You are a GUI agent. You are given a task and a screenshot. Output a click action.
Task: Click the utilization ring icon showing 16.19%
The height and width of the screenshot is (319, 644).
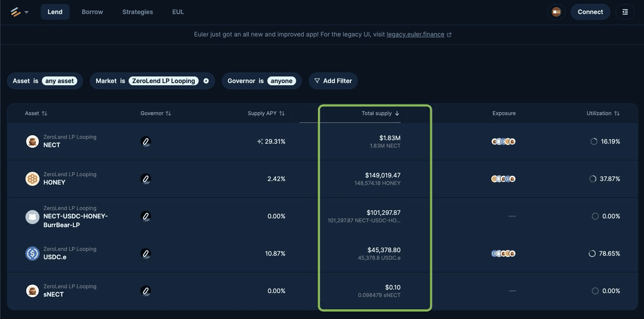pyautogui.click(x=594, y=141)
